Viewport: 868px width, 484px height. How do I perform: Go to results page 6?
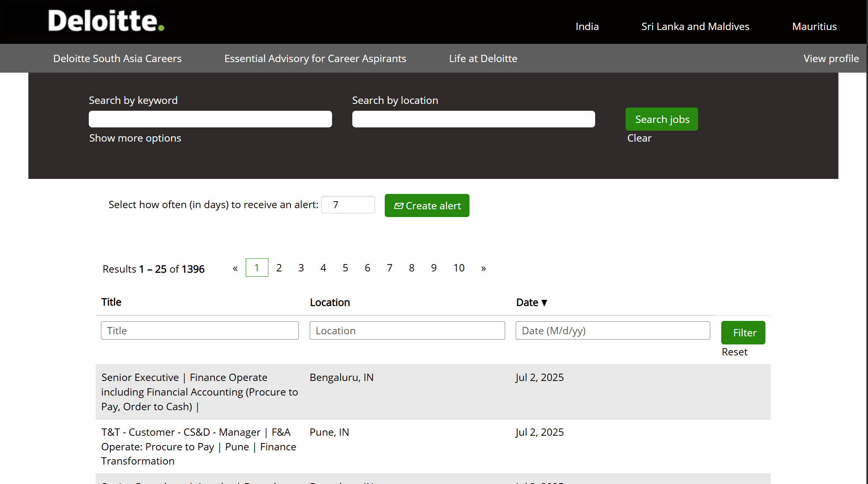(x=367, y=268)
